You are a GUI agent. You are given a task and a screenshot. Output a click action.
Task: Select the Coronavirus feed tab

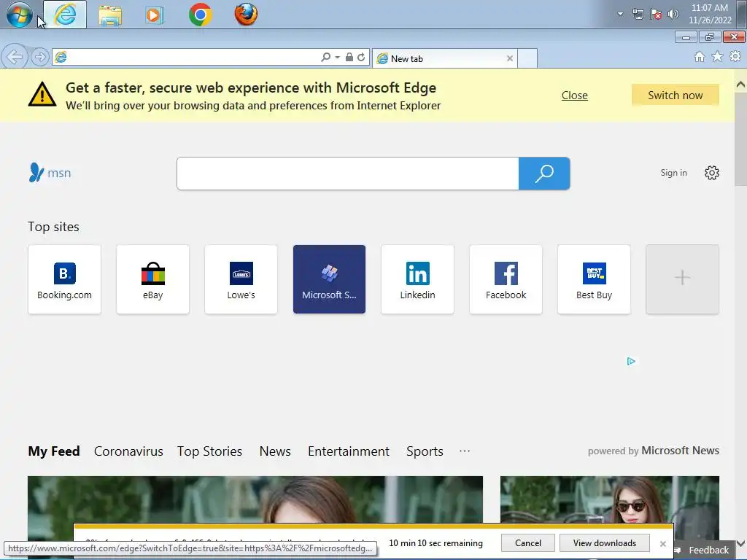(128, 451)
